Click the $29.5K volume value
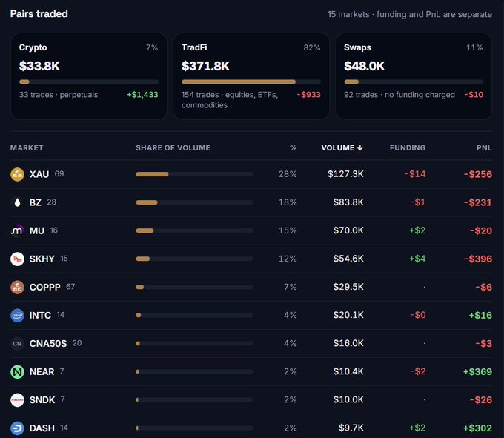The image size is (504, 438). [x=348, y=287]
